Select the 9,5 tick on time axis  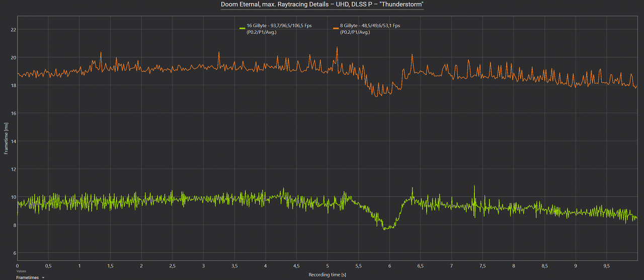point(607,265)
